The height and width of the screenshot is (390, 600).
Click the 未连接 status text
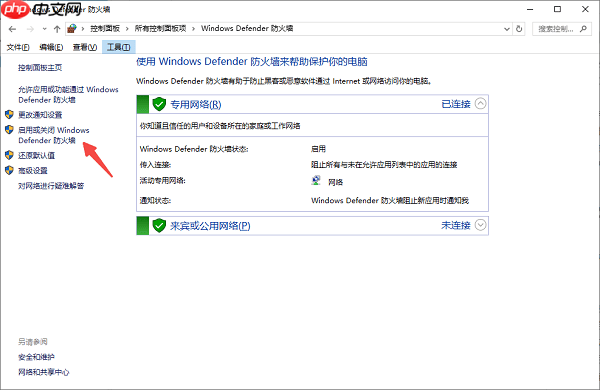pos(456,225)
